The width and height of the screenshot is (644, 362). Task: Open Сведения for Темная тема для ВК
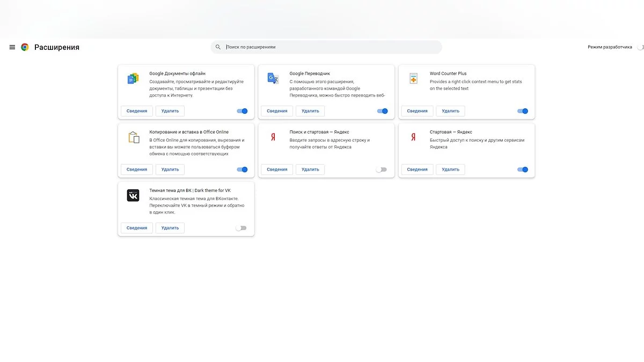pyautogui.click(x=137, y=228)
